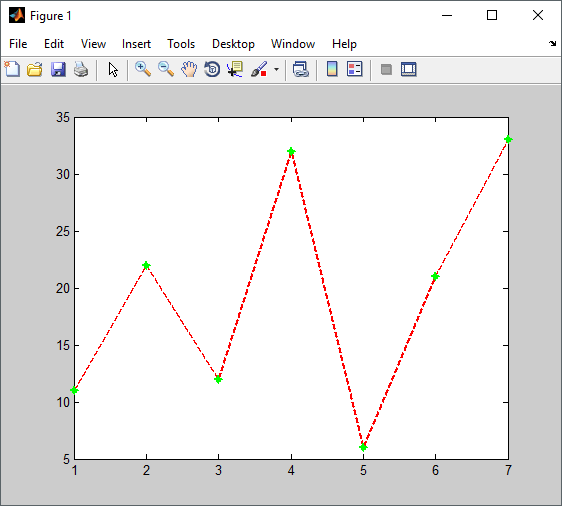Enable the Data Cursor tool

[x=235, y=69]
